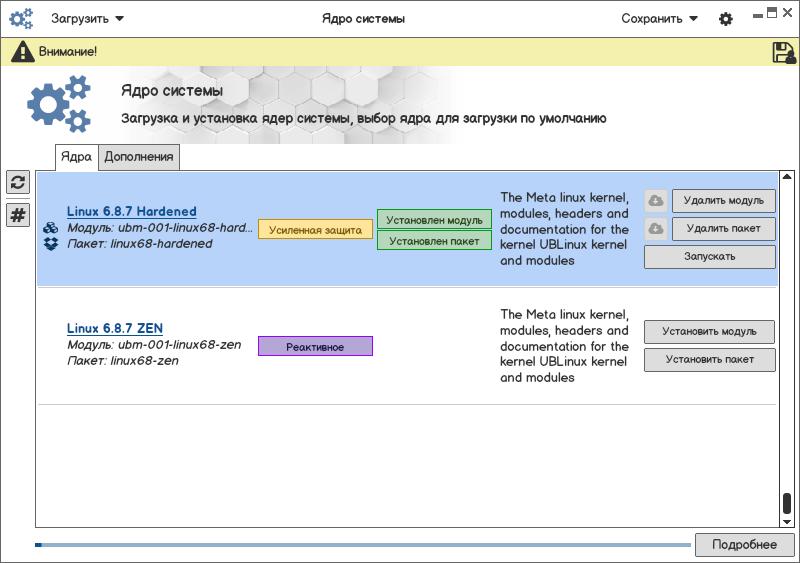The width and height of the screenshot is (800, 563).
Task: Open settings via the gear icon
Action: tap(726, 19)
